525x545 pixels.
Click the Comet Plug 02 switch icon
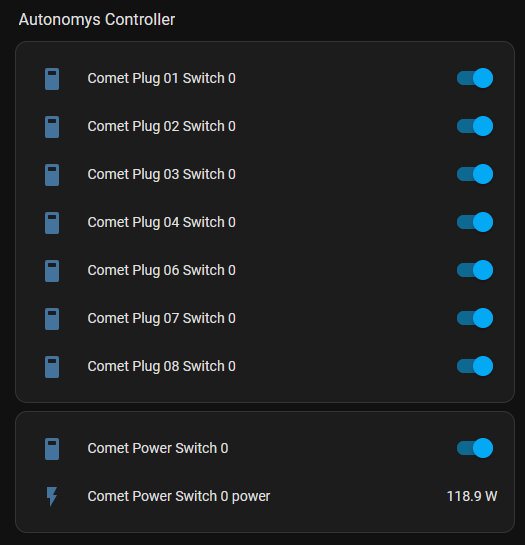click(x=52, y=127)
